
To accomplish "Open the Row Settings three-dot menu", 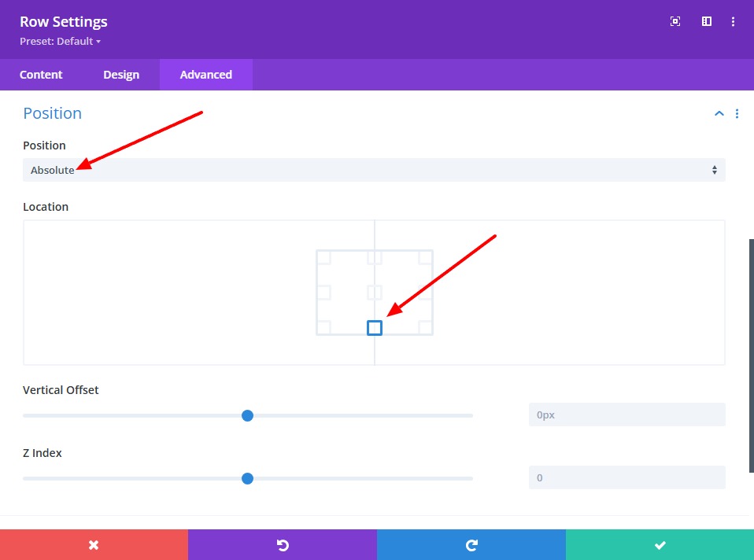I will (734, 22).
